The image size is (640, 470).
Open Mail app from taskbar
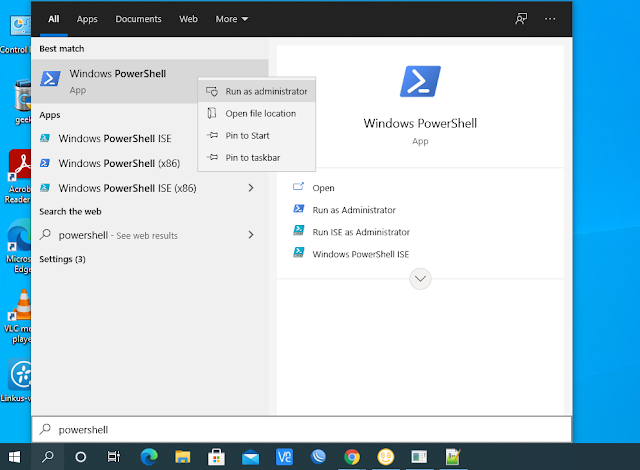250,458
